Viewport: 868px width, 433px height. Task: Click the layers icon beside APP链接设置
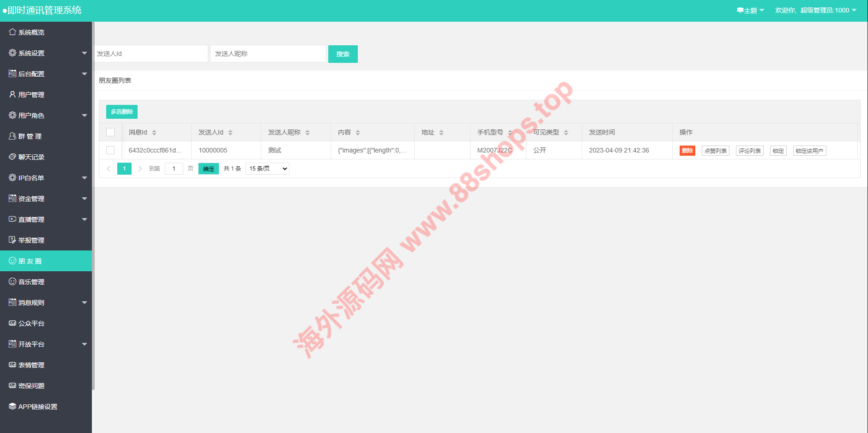point(12,406)
